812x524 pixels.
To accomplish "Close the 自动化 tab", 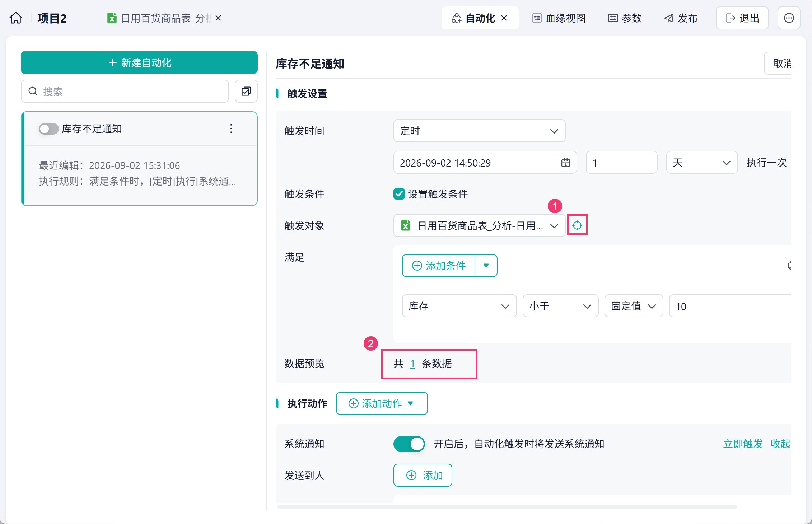I will click(504, 18).
